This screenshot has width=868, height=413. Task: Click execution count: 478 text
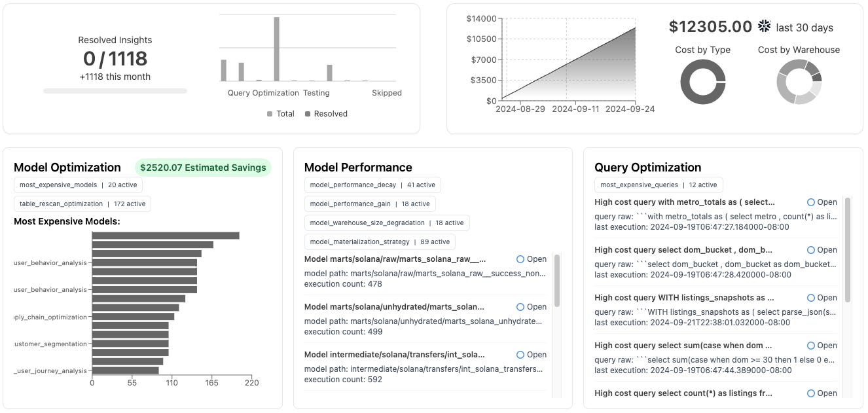[x=343, y=284]
